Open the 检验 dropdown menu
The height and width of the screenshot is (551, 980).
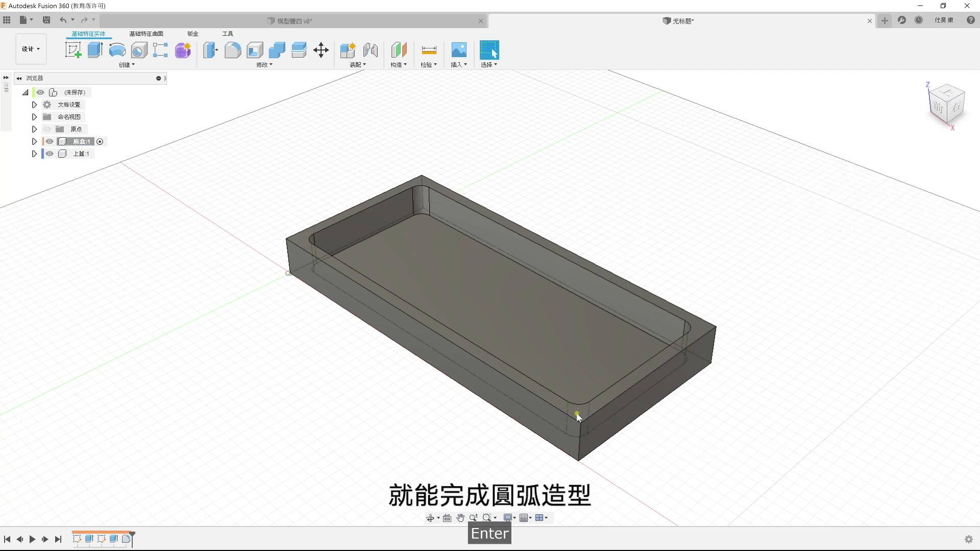[x=429, y=65]
